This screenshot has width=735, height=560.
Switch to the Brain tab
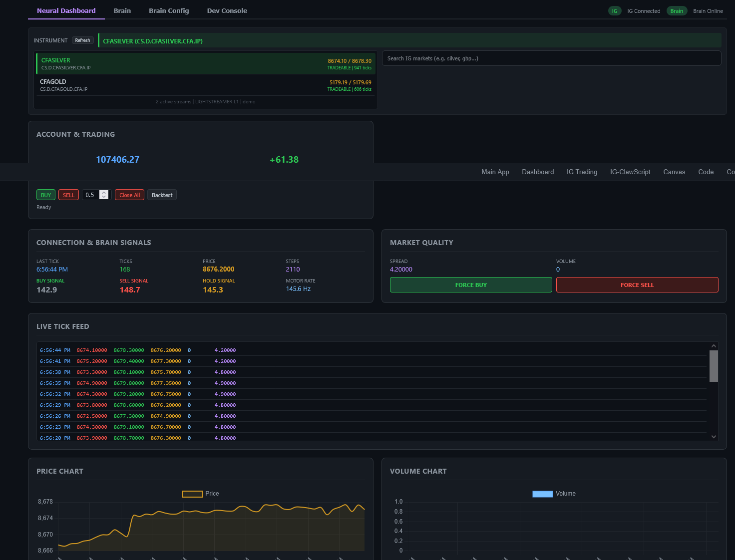pos(122,10)
